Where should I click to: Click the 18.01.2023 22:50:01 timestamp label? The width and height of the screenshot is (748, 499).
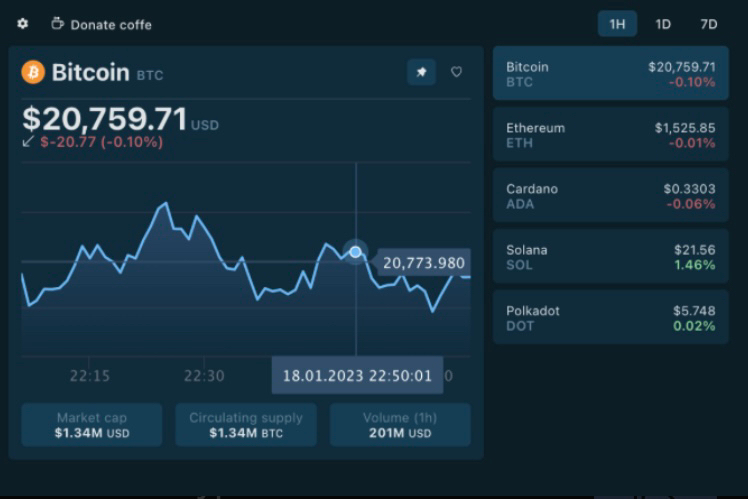[357, 375]
